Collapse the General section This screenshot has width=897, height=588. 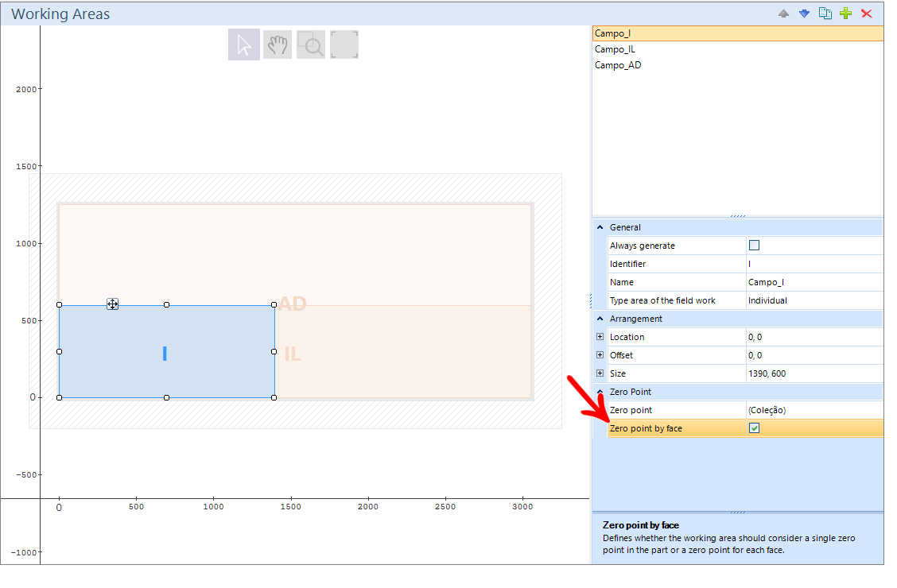click(x=600, y=227)
